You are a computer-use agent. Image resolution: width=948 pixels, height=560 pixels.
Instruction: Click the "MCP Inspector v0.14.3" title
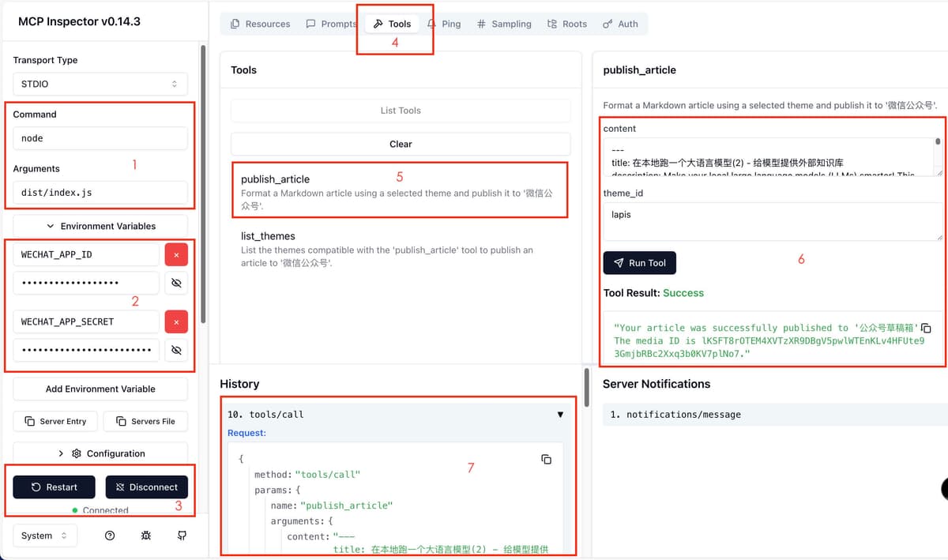click(79, 21)
